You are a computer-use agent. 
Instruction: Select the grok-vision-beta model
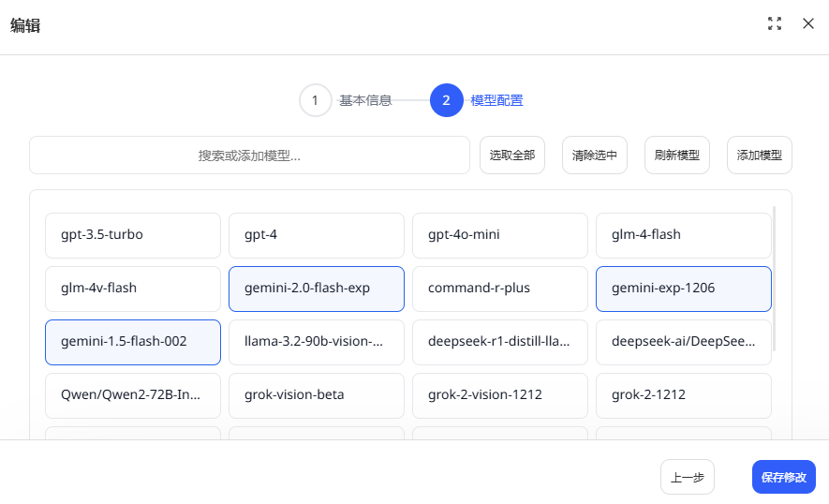(317, 395)
